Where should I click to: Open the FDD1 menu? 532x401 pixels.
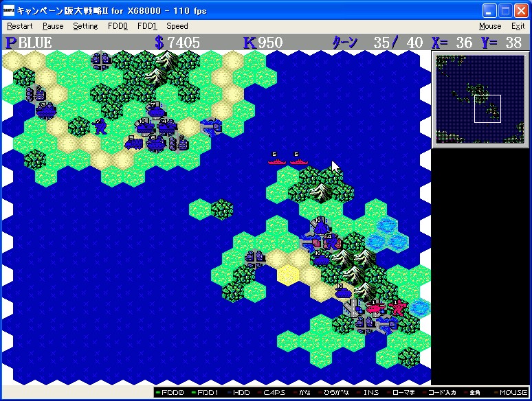[x=147, y=26]
